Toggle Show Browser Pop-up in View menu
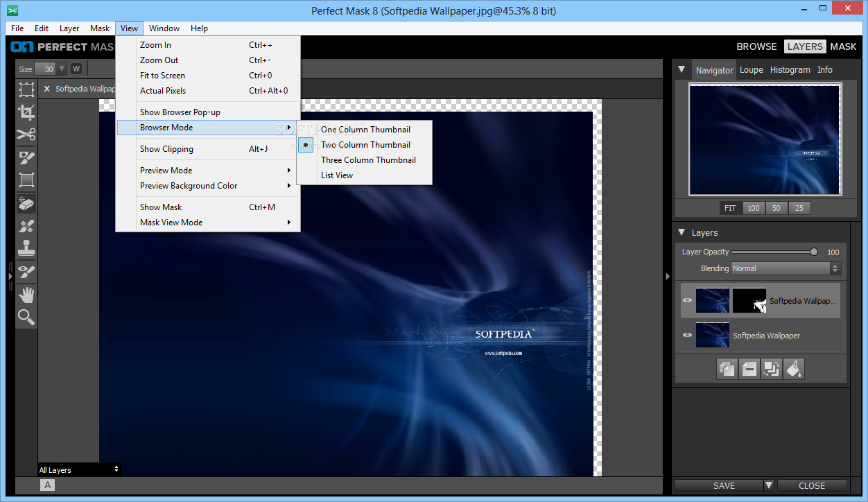 [x=208, y=112]
